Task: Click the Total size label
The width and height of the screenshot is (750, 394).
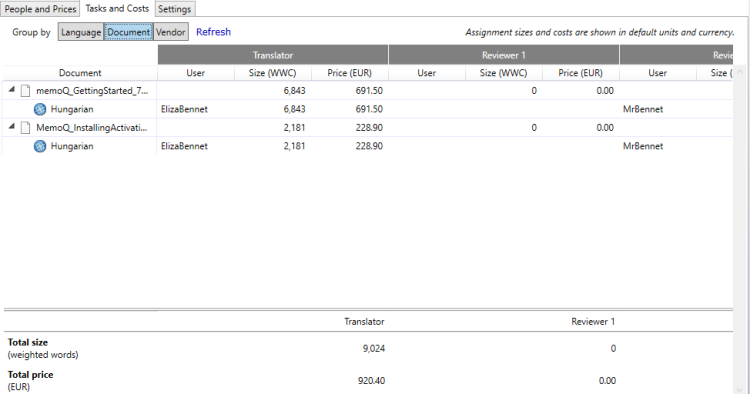Action: [x=28, y=342]
